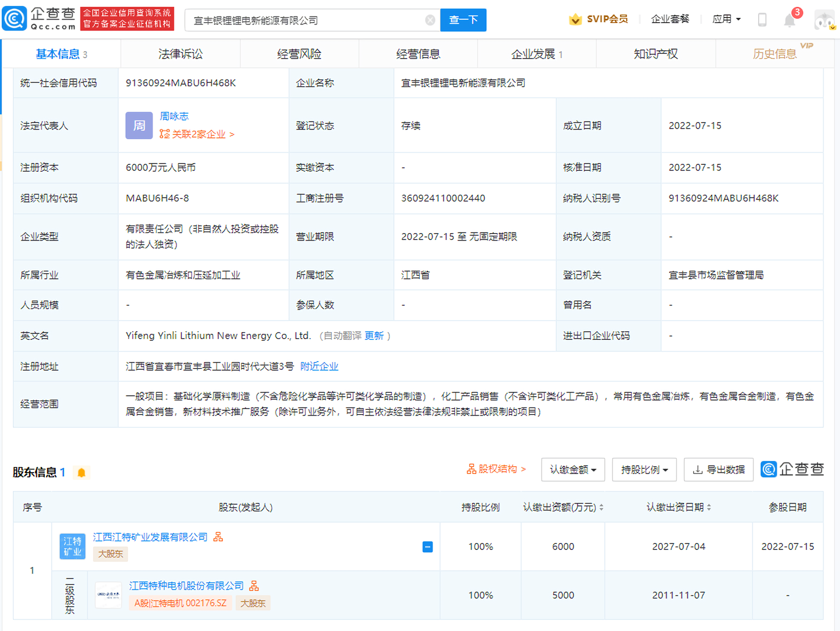Image resolution: width=840 pixels, height=631 pixels.
Task: Clear the search box with the X icon
Action: point(430,20)
